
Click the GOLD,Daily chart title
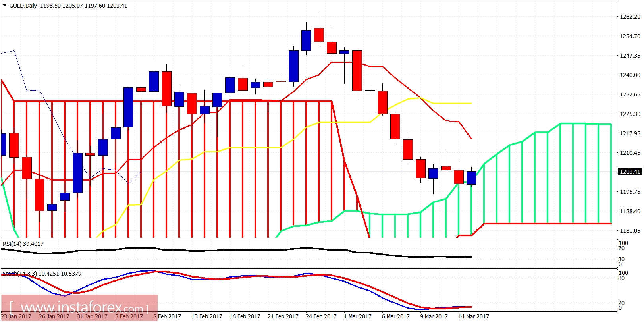click(23, 6)
